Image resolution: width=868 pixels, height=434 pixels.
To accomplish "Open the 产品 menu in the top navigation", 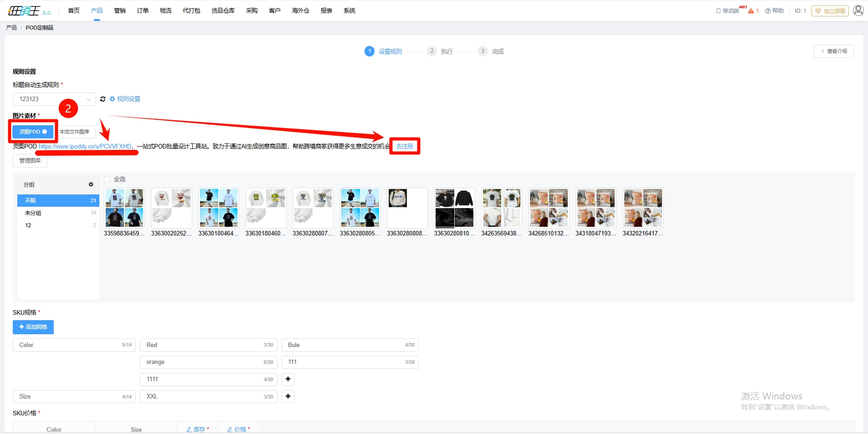I will point(97,10).
